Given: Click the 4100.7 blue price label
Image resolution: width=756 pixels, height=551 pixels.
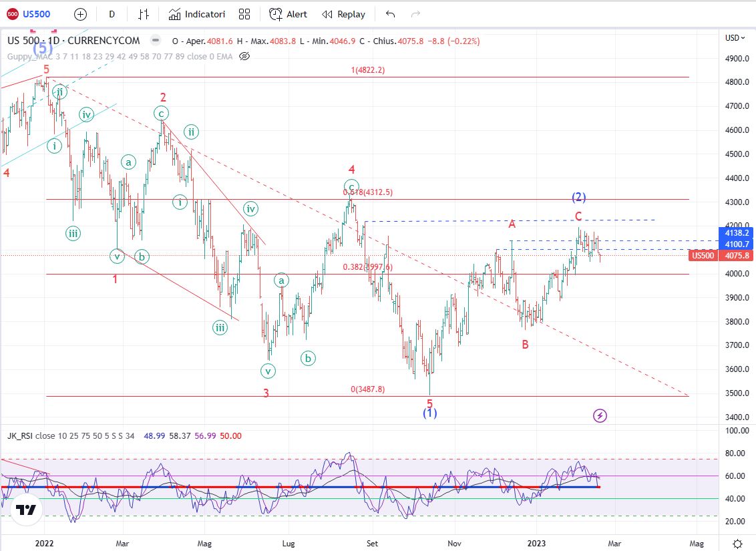Looking at the screenshot, I should (x=736, y=244).
